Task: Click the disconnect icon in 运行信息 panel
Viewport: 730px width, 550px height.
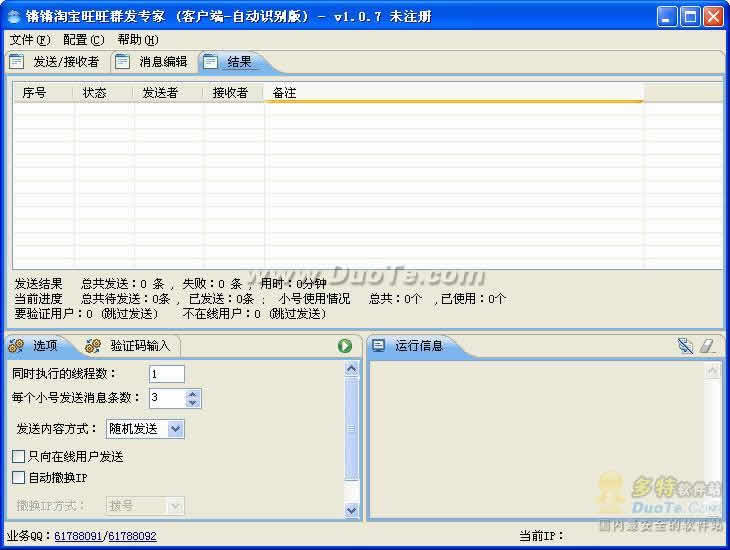Action: (x=685, y=346)
